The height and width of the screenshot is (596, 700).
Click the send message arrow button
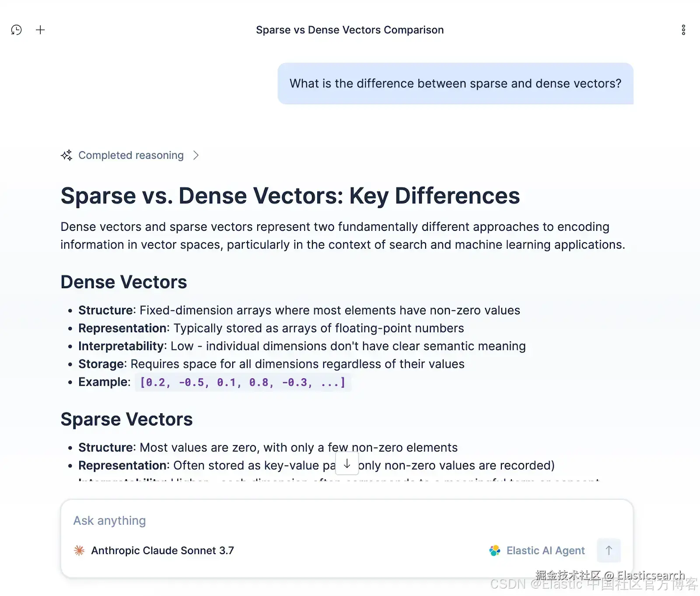point(609,550)
